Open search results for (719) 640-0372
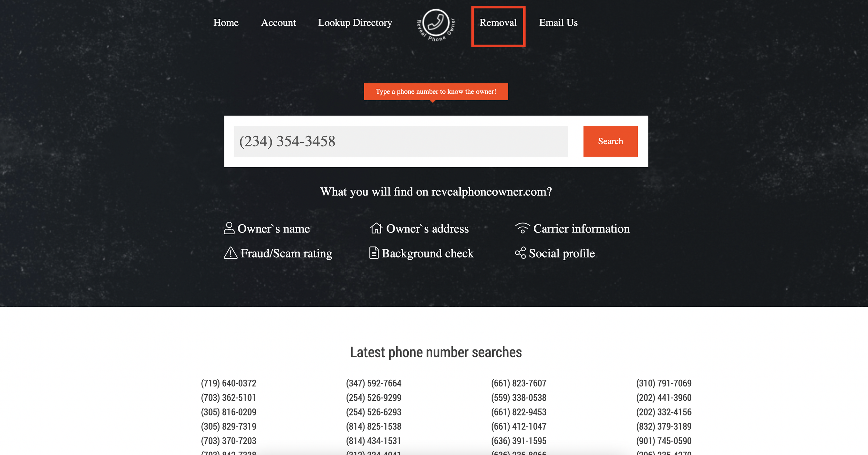This screenshot has width=868, height=455. click(x=228, y=383)
